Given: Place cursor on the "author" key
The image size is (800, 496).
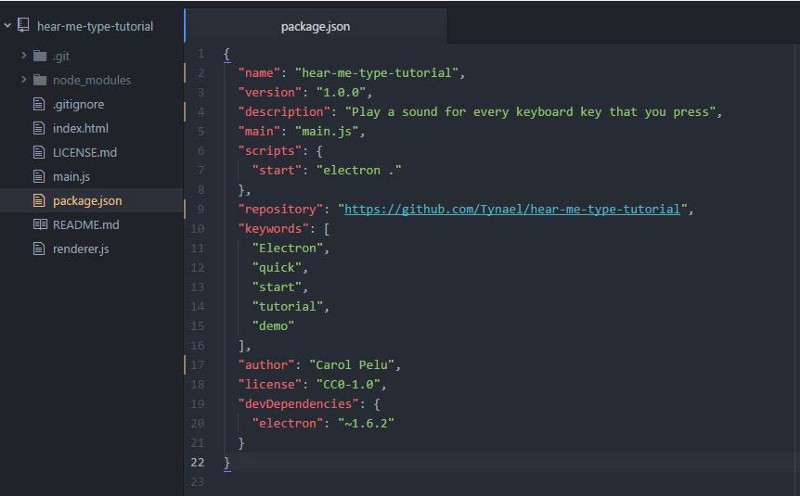Looking at the screenshot, I should (267, 365).
